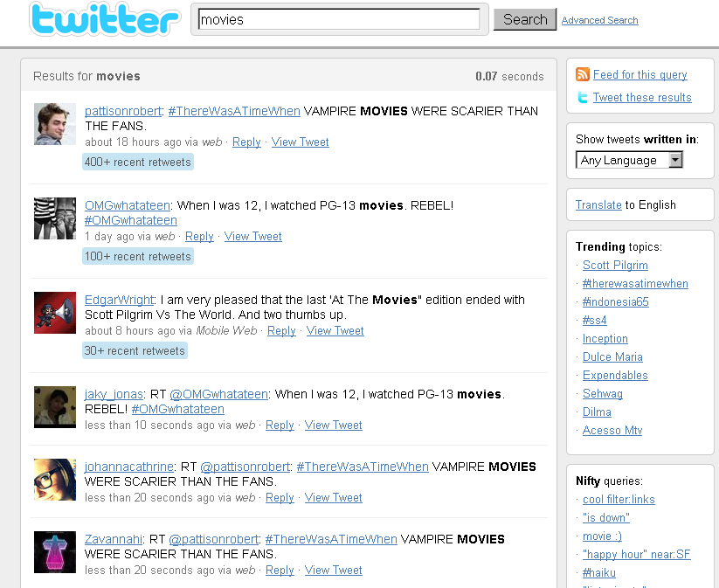Screen dimensions: 719x588
Task: Choose the #ss4 trending topic
Action: [594, 320]
